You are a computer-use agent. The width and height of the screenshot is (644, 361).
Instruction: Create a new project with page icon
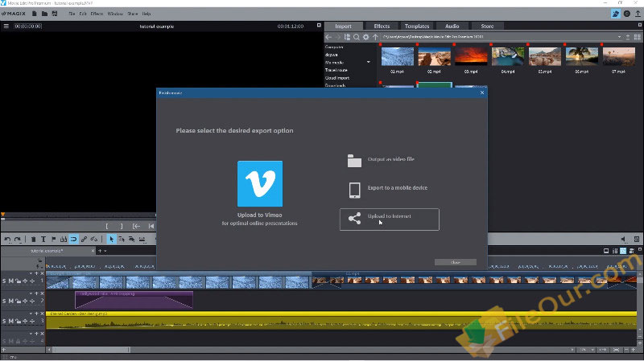pyautogui.click(x=35, y=14)
